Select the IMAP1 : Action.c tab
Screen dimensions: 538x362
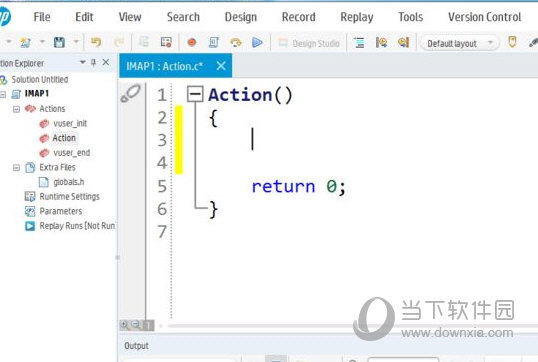coord(164,66)
